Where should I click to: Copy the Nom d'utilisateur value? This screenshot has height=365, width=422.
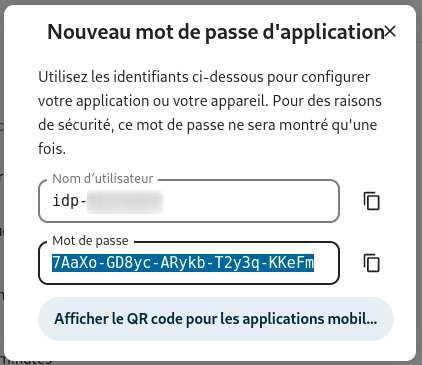371,201
